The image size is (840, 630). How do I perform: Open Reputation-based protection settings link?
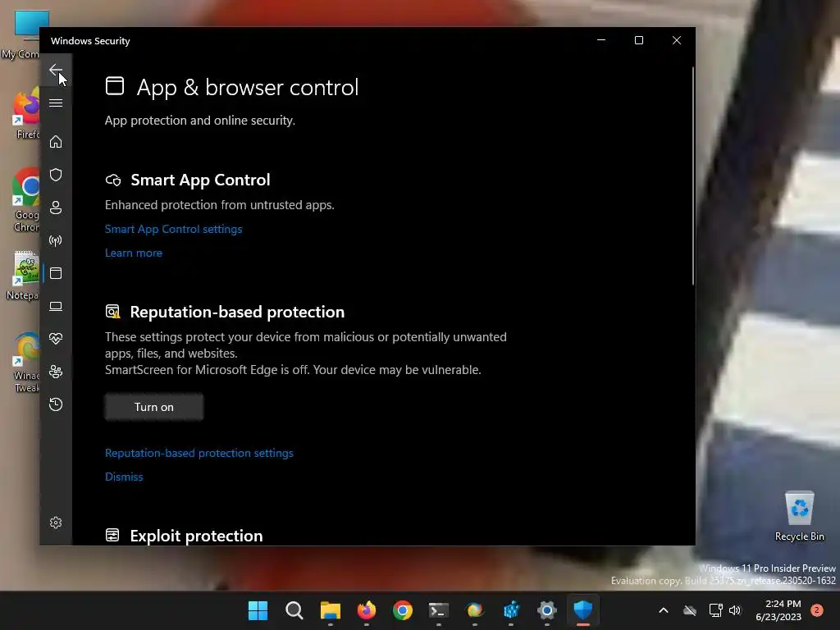(199, 453)
